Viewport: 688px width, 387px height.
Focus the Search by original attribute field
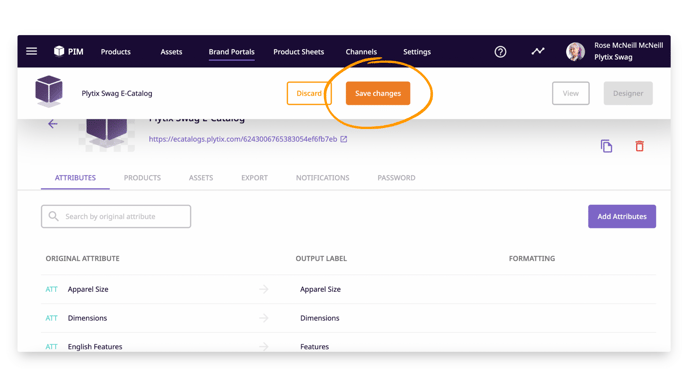click(x=116, y=216)
